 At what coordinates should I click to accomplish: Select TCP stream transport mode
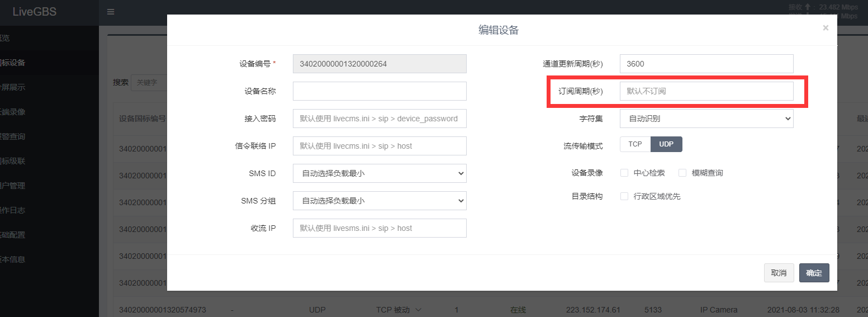tap(635, 144)
